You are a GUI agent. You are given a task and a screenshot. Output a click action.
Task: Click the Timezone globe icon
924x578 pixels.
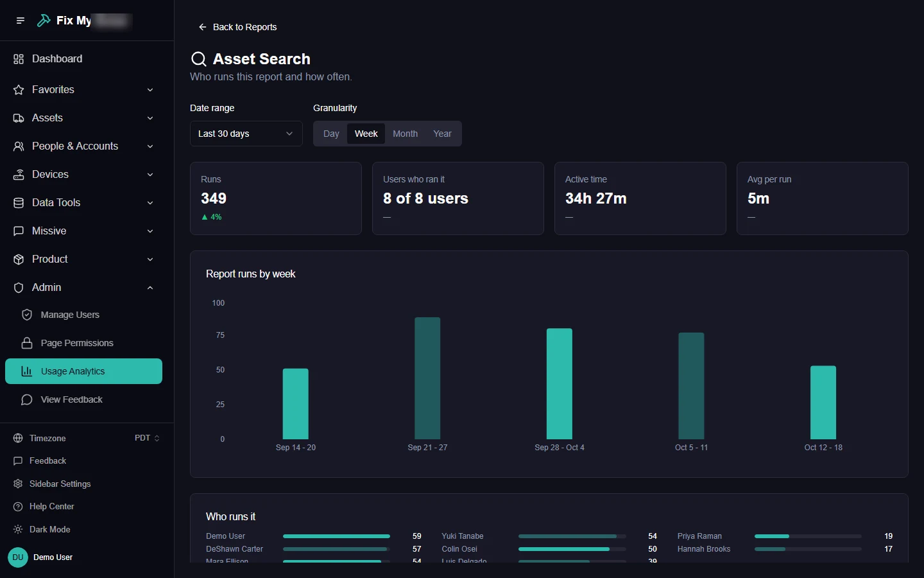(18, 438)
